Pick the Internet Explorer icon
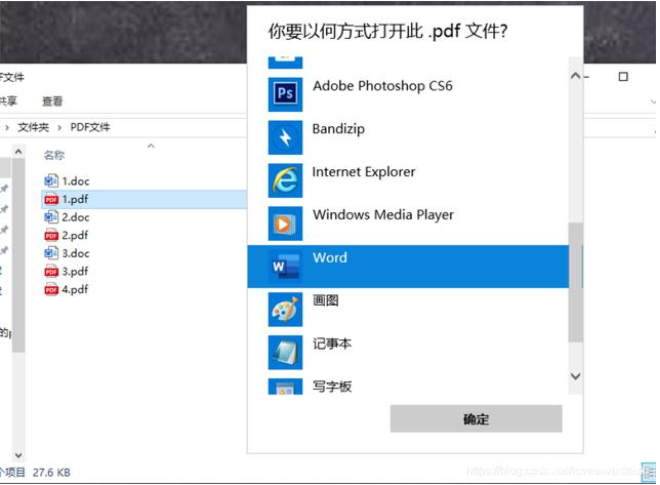The width and height of the screenshot is (660, 485). pos(285,180)
